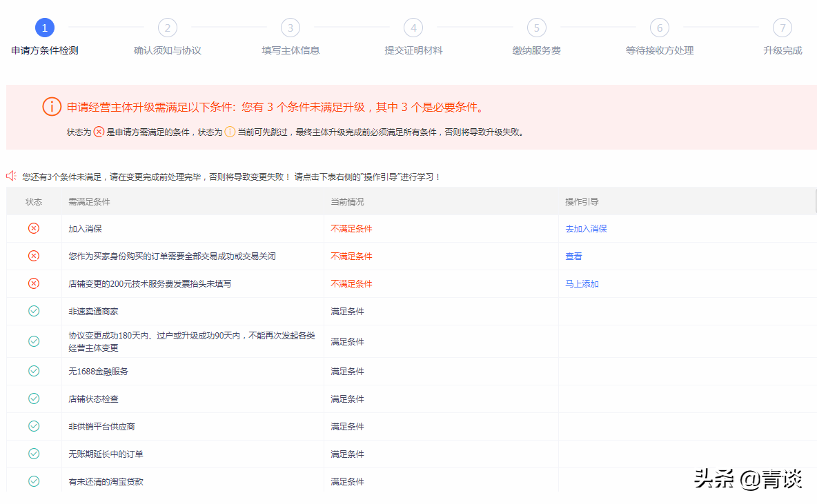Image resolution: width=817 pixels, height=504 pixels.
Task: Click the red X legend icon in banner
Action: coord(99,132)
